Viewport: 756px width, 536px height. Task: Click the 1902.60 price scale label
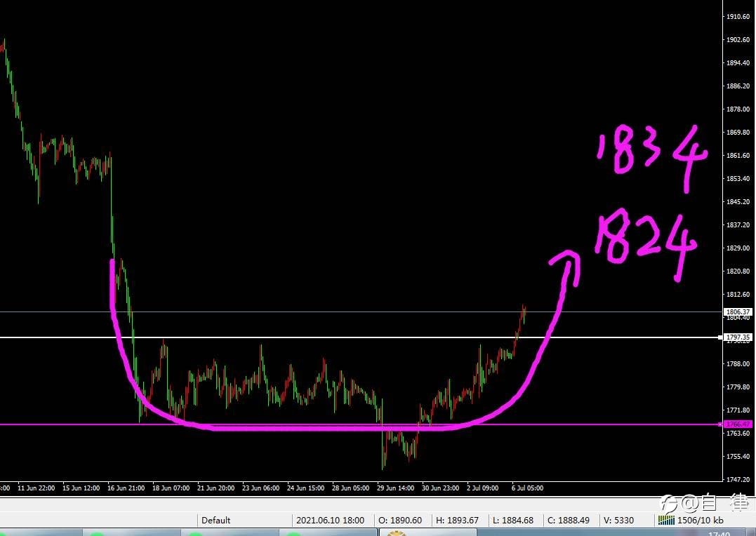pyautogui.click(x=738, y=39)
